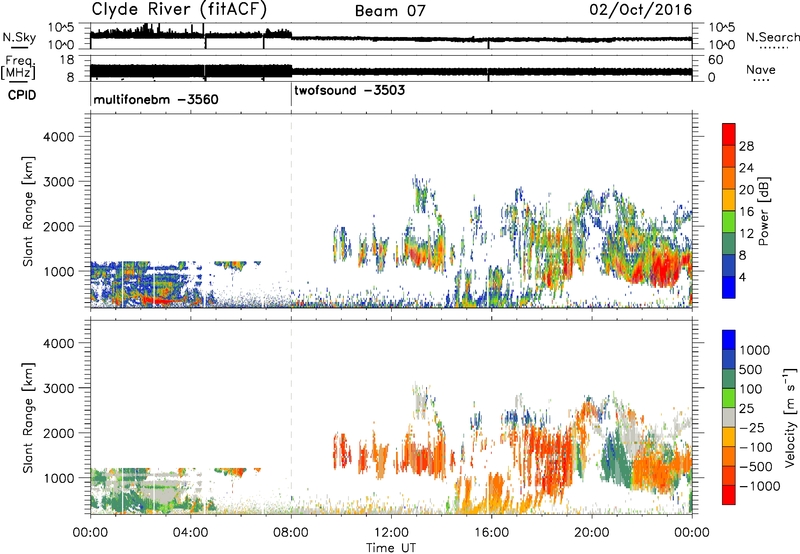Click the '60' tick on the Nave axis
800x554 pixels.
[716, 60]
